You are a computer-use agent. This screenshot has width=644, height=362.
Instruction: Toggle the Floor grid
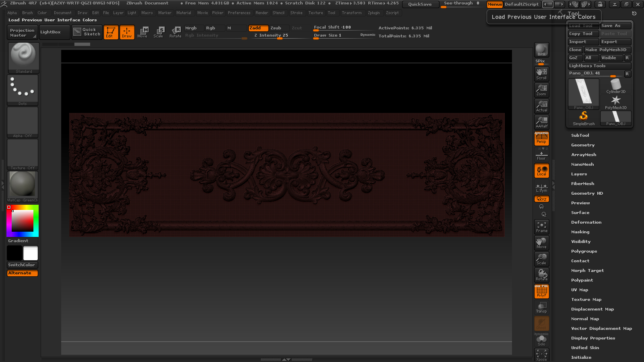click(541, 154)
